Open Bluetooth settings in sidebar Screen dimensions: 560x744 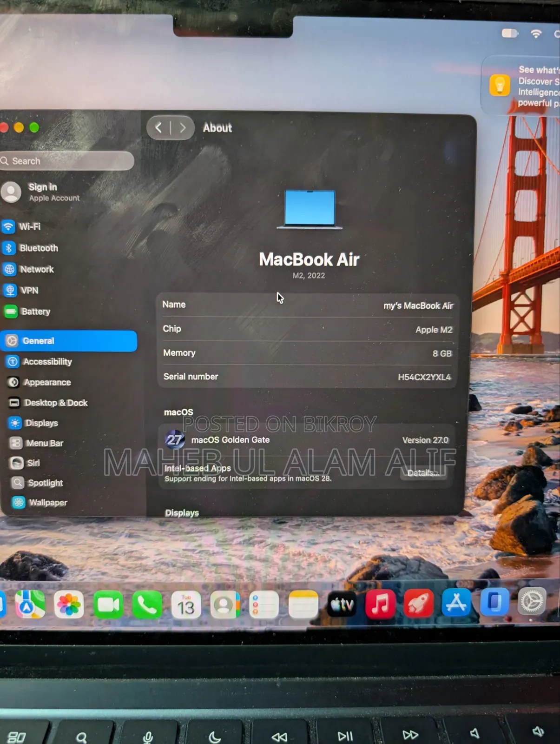pos(69,248)
